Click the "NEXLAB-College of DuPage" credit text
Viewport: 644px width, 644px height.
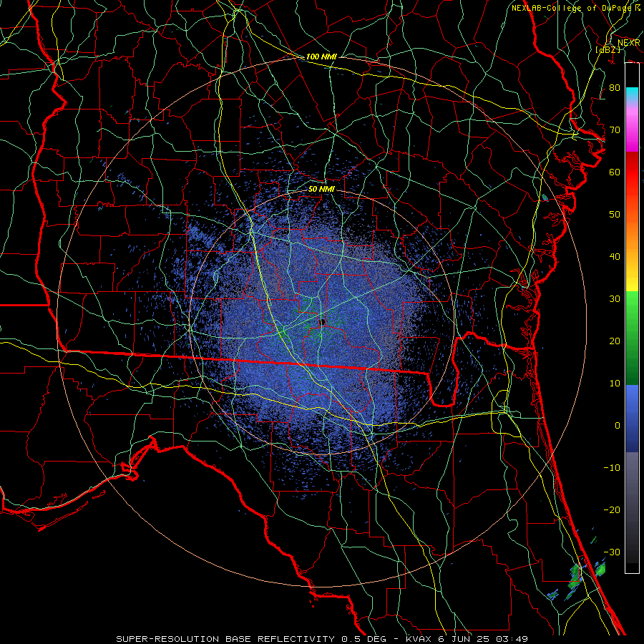point(573,8)
